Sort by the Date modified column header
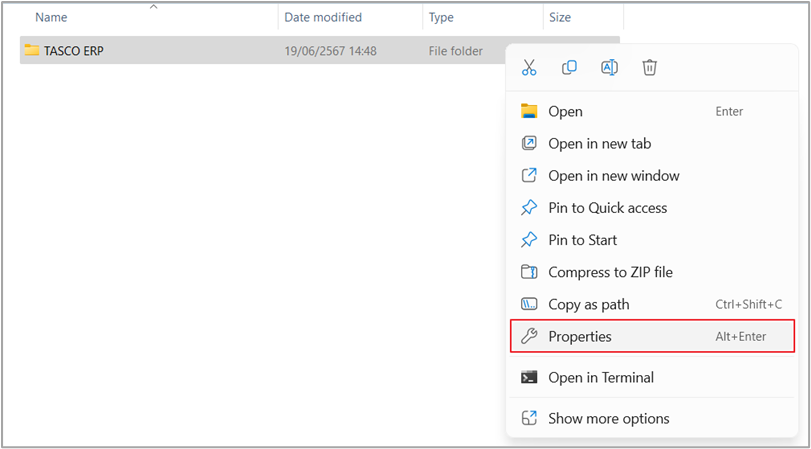 [x=323, y=18]
